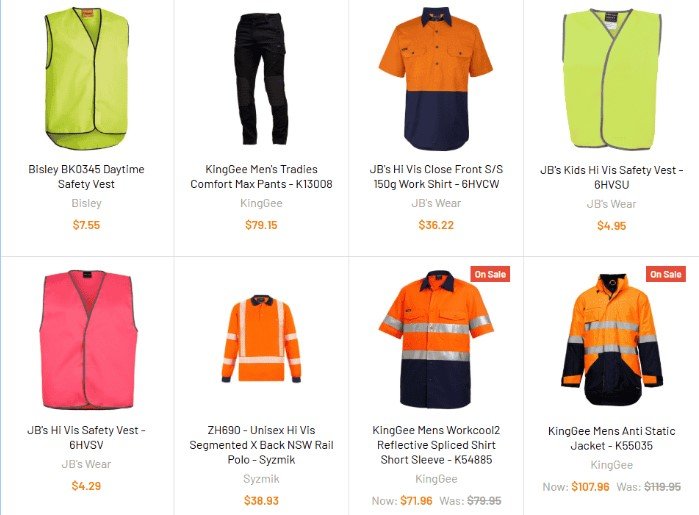
Task: Open JB's Kids Hi Vis Safety Vest 6HVSU link
Action: (x=611, y=177)
